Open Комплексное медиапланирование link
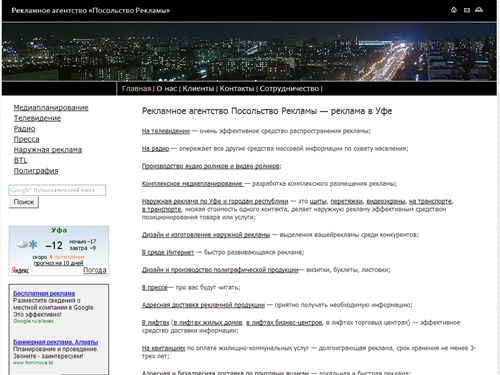The image size is (500, 375). pos(192,184)
